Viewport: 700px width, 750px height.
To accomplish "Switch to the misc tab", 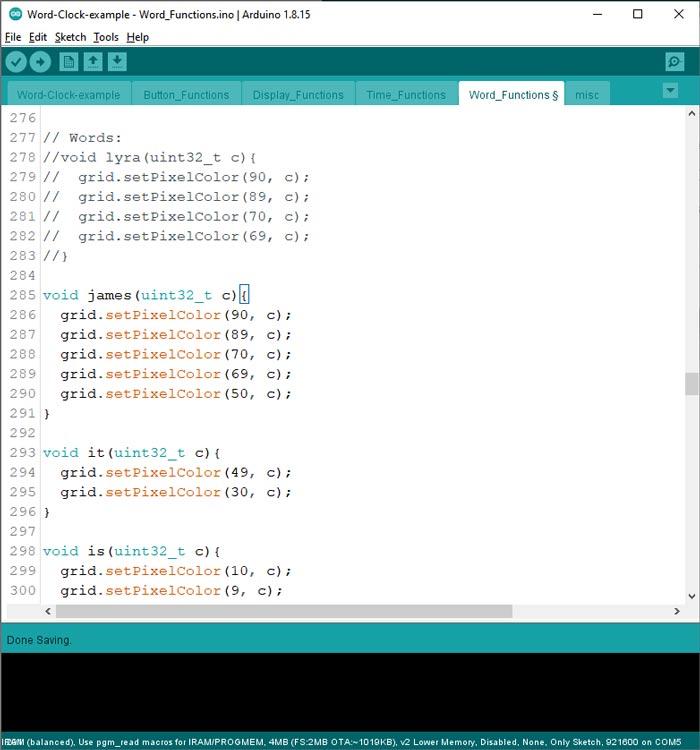I will point(587,95).
